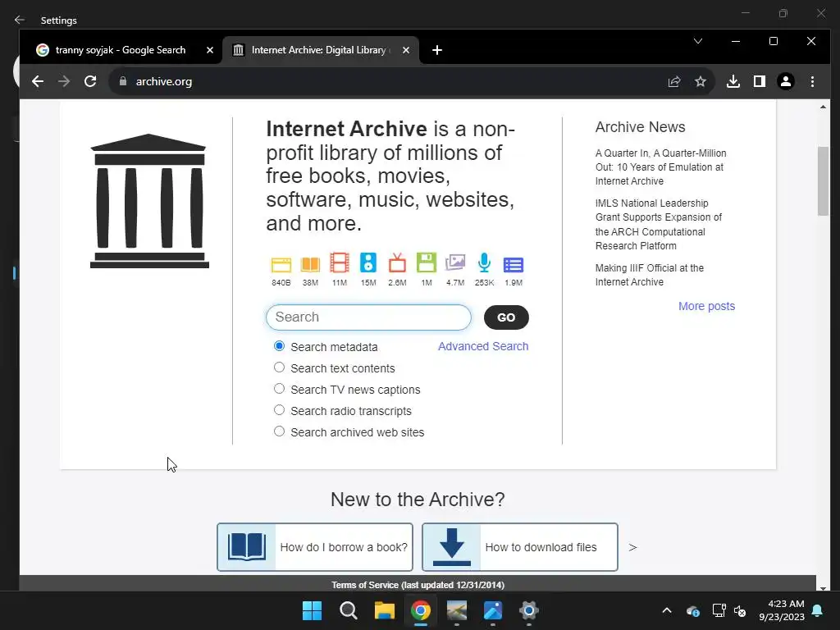The width and height of the screenshot is (840, 630).
Task: Open the More posts link
Action: (706, 306)
